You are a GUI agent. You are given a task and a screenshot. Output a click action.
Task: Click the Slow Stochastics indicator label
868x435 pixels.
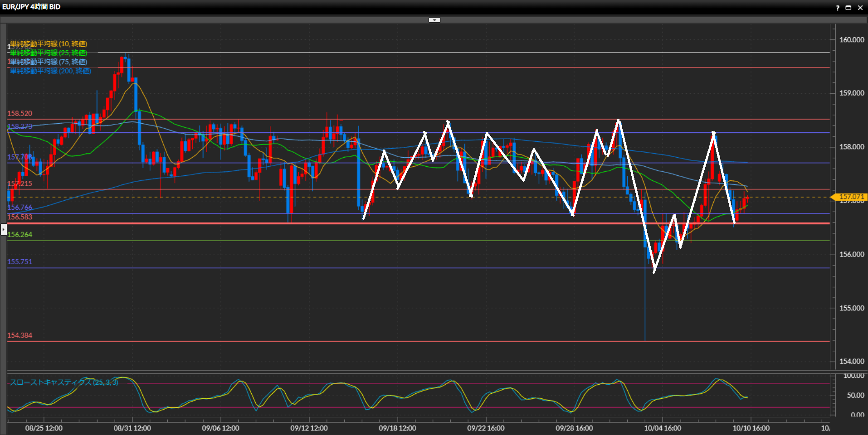click(64, 382)
